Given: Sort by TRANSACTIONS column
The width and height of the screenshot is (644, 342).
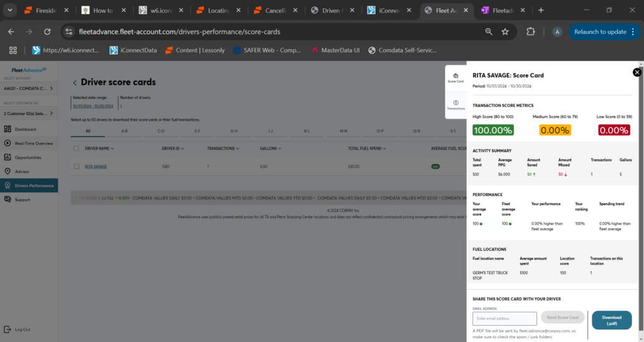Looking at the screenshot, I should 223,148.
